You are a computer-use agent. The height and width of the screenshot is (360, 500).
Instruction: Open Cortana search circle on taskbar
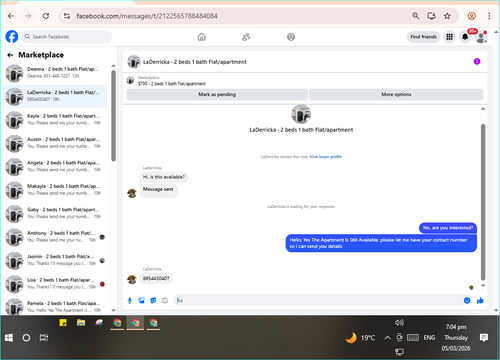tap(26, 338)
